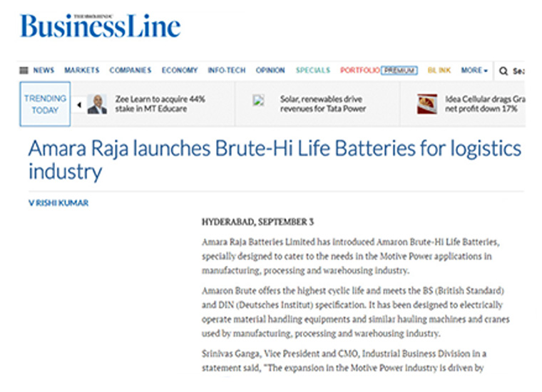542x392 pixels.
Task: Click the search magnifier icon
Action: [503, 71]
